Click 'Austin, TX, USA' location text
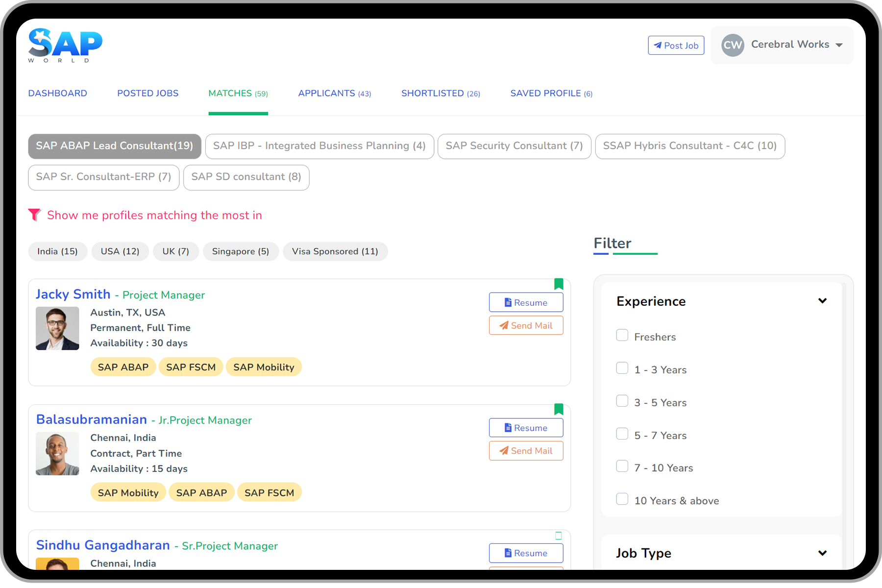Screen dimensions: 882x588 (x=127, y=313)
